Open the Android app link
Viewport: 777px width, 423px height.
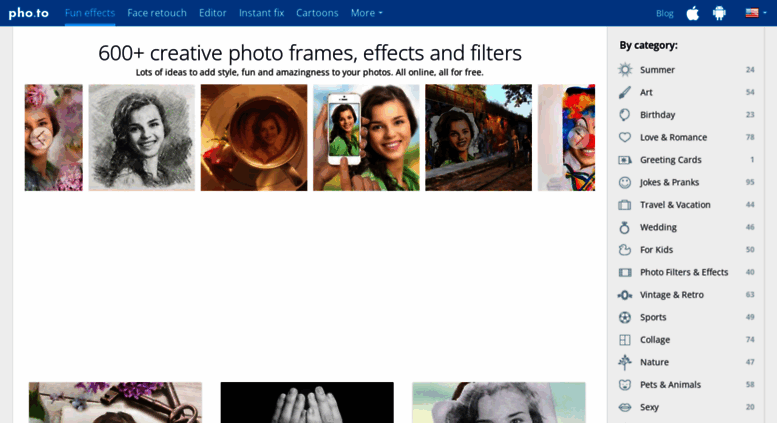click(719, 13)
